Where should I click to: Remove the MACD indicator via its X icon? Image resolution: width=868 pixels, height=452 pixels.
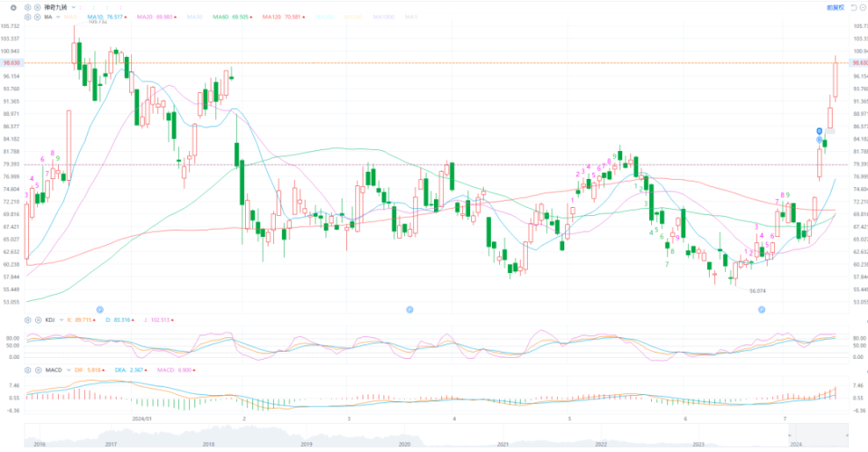(x=38, y=370)
